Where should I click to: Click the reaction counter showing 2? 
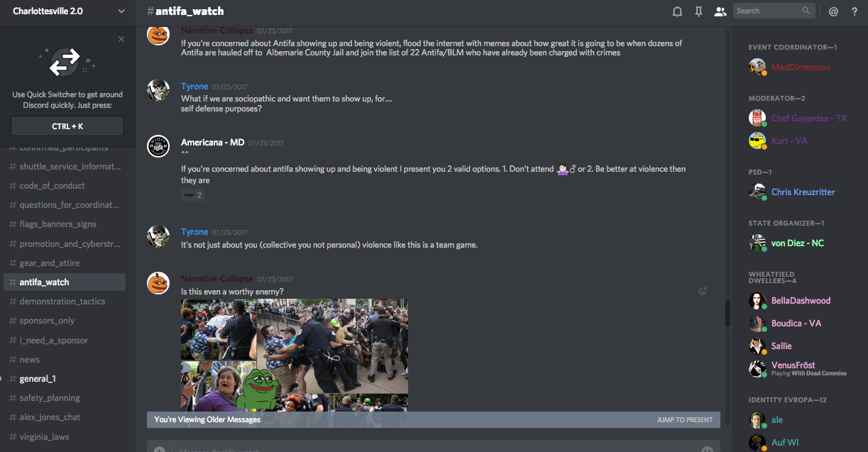[x=193, y=195]
